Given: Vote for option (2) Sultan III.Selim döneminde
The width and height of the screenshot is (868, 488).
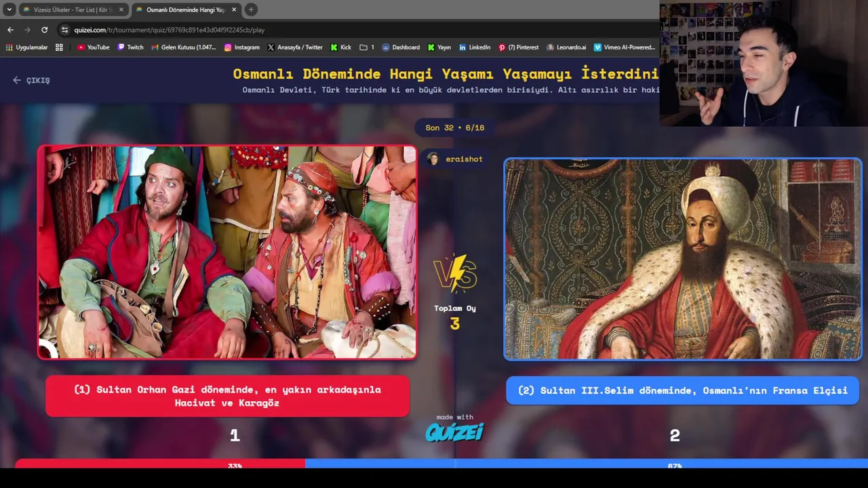Looking at the screenshot, I should click(x=682, y=390).
